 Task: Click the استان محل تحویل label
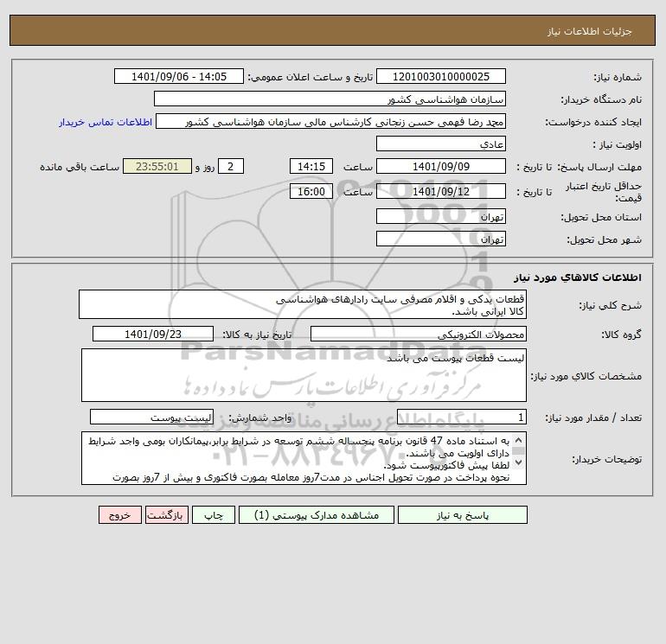pos(601,217)
